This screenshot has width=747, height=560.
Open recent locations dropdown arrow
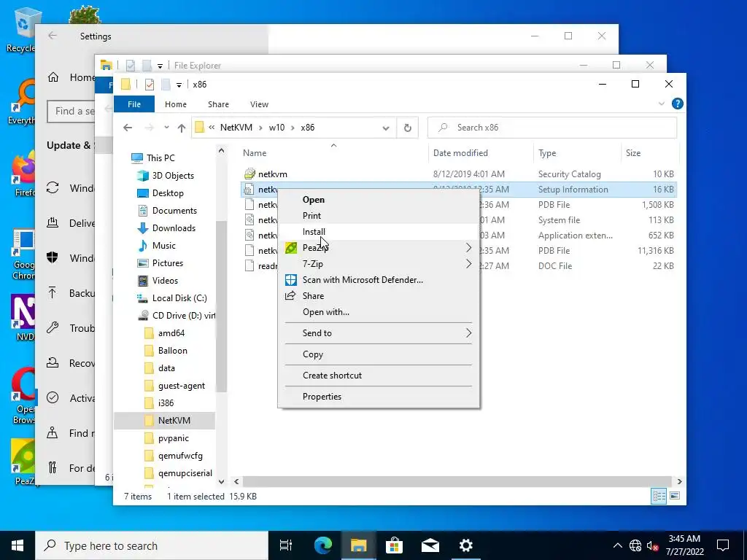(166, 128)
